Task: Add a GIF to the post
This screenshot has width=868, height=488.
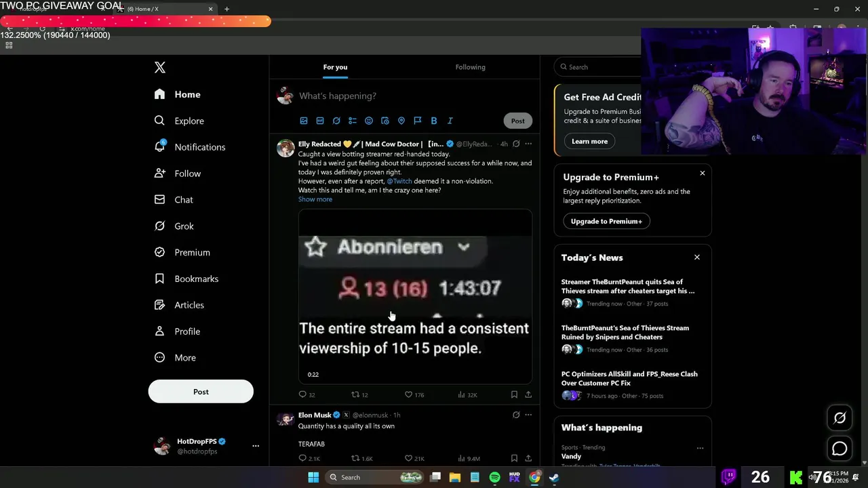Action: tap(320, 121)
